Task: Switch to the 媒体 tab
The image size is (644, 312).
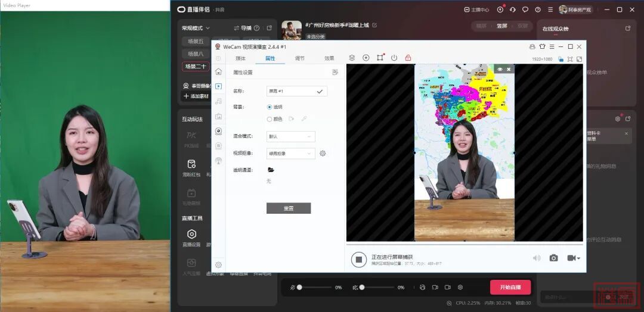Action: (240, 58)
